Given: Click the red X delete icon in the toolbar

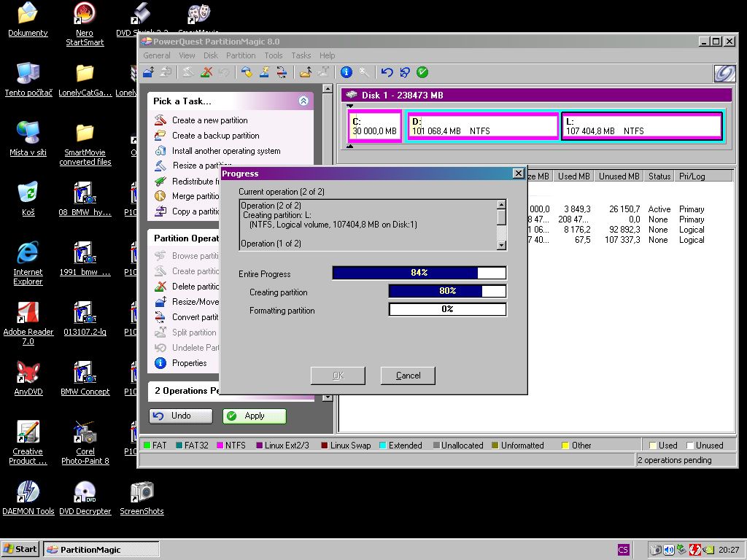Looking at the screenshot, I should 206,72.
